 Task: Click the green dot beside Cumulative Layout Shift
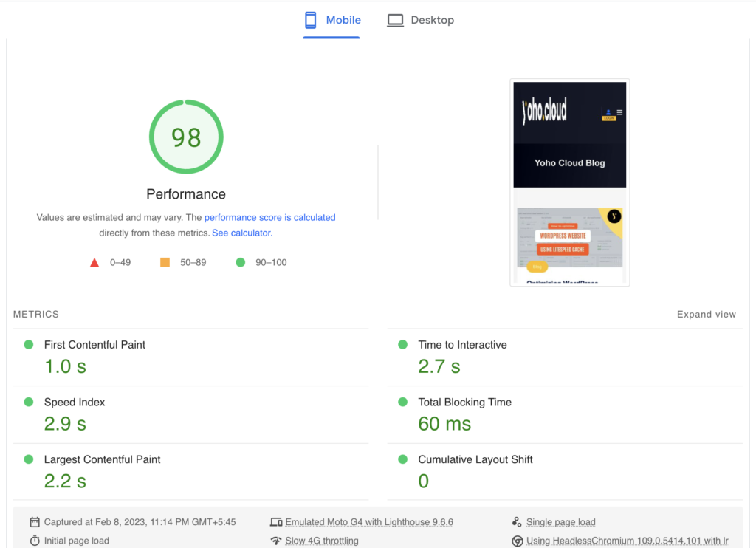point(402,459)
